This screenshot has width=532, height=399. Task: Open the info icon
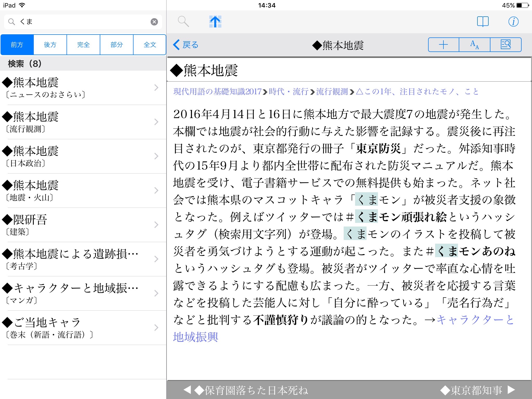(513, 22)
